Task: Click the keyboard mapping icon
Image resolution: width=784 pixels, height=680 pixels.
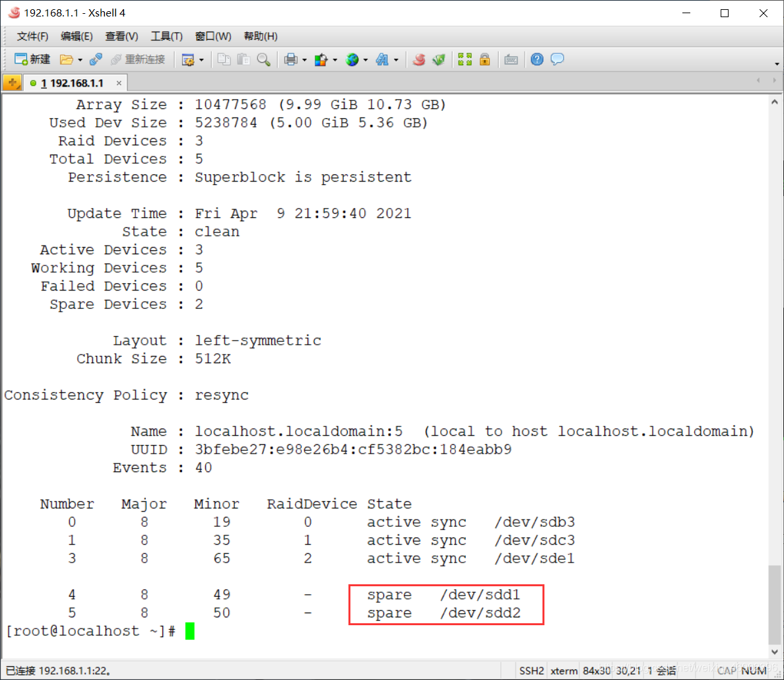Action: [x=511, y=60]
